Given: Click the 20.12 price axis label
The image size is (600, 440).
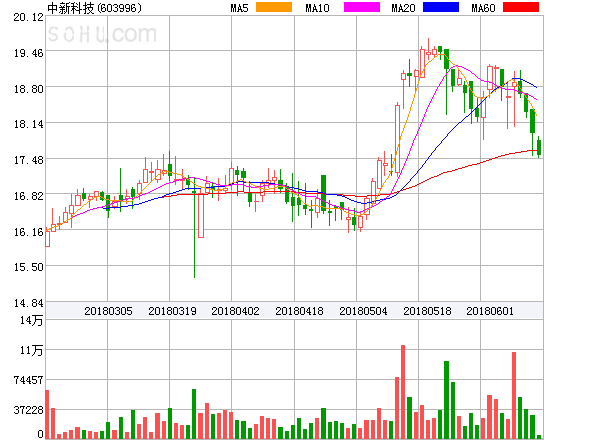Looking at the screenshot, I should pos(29,17).
